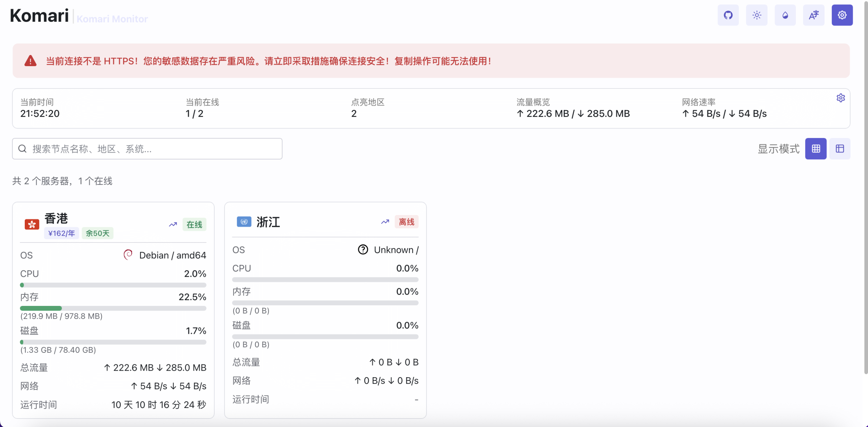Screen dimensions: 868x427
Task: Click the UN flag icon on 浙江 card
Action: coord(244,222)
